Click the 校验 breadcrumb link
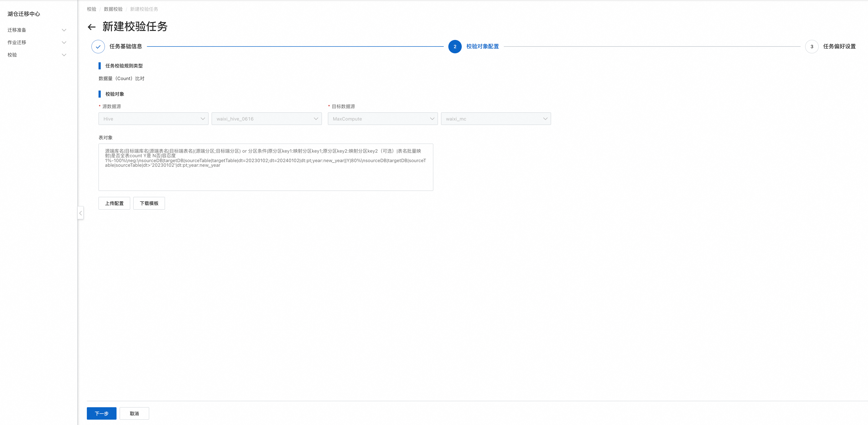The image size is (868, 425). (91, 9)
